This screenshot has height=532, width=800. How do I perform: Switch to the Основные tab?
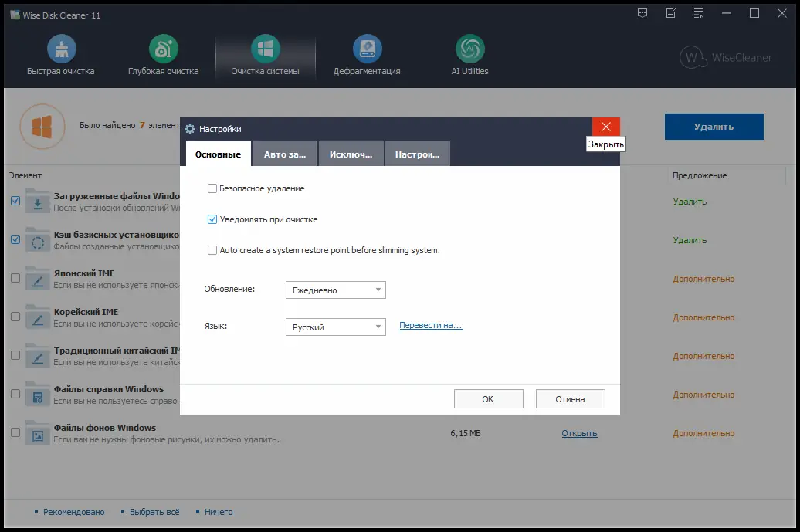[x=218, y=154]
